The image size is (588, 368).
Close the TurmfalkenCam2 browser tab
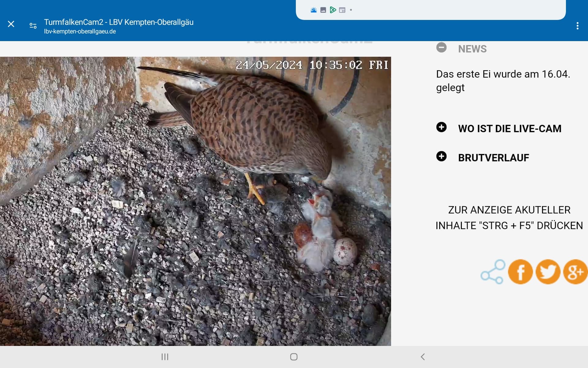point(11,24)
